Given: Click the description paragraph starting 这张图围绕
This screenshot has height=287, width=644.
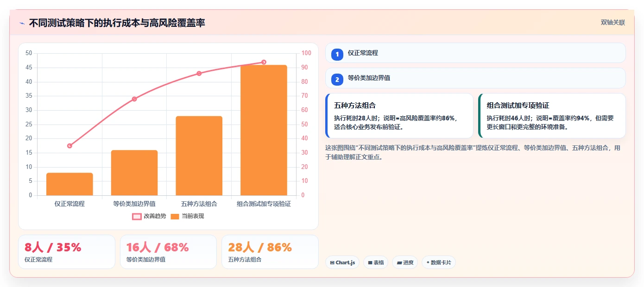Looking at the screenshot, I should tap(473, 152).
